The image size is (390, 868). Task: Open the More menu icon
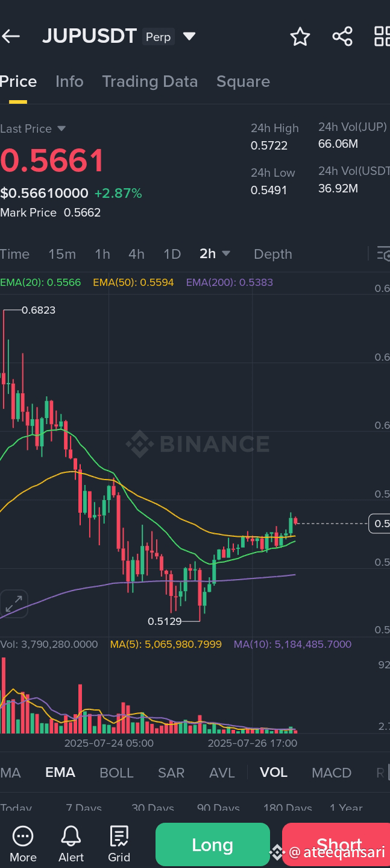23,844
